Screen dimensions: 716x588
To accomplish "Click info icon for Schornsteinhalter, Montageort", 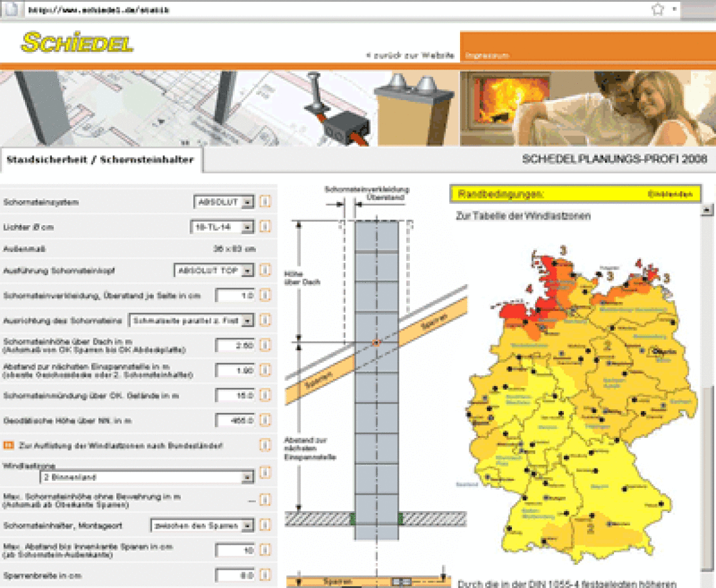I will point(265,525).
